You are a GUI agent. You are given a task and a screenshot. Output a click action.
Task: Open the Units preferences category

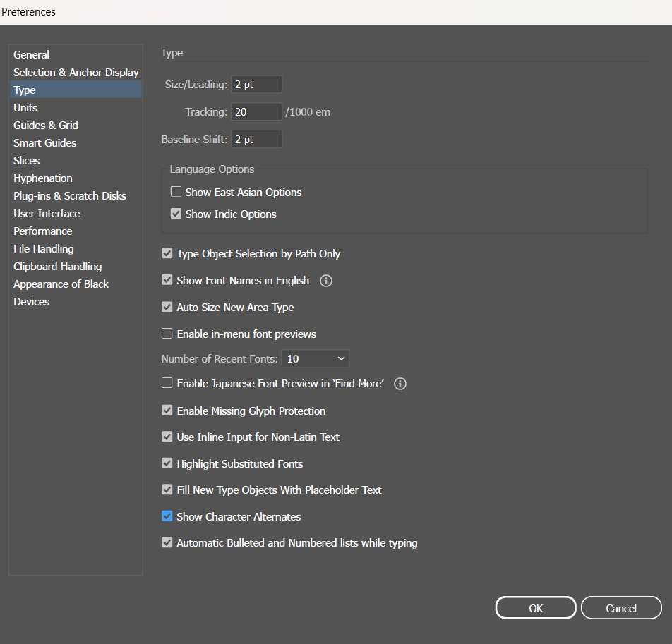click(x=25, y=107)
